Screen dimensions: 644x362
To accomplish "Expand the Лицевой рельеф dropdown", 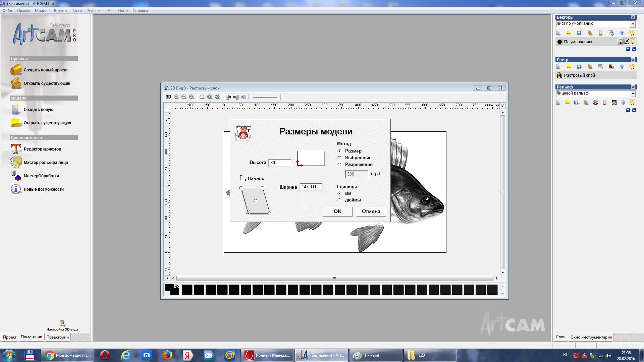I will (633, 94).
